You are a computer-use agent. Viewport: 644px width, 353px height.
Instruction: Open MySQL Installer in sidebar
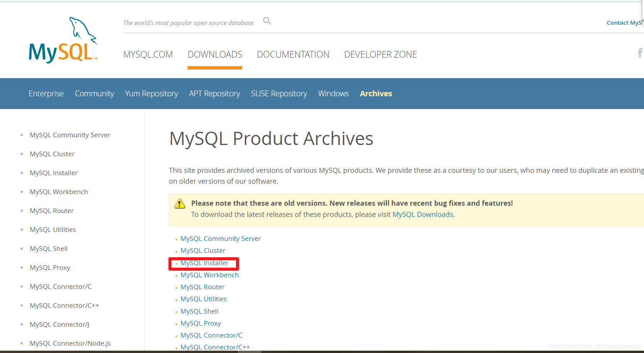tap(54, 173)
